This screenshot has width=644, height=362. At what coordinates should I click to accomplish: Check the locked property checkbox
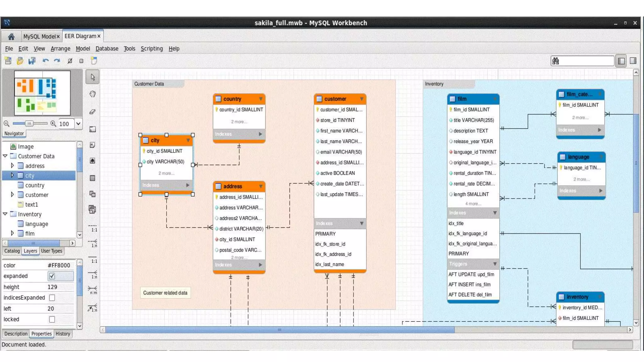click(52, 319)
